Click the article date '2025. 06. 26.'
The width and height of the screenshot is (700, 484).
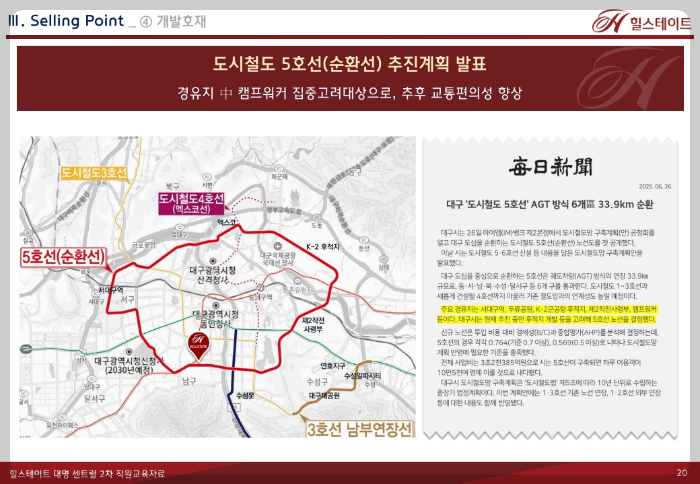[x=655, y=187]
